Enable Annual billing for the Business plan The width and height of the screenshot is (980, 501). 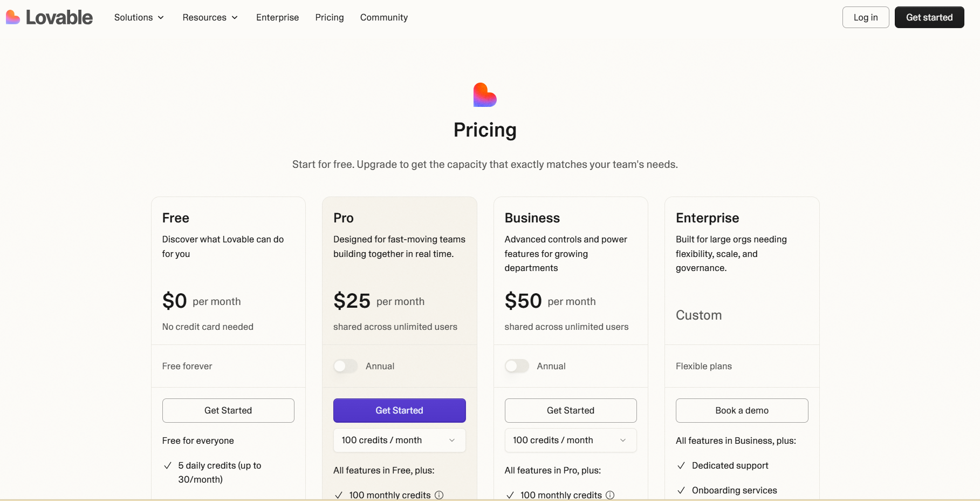coord(517,366)
